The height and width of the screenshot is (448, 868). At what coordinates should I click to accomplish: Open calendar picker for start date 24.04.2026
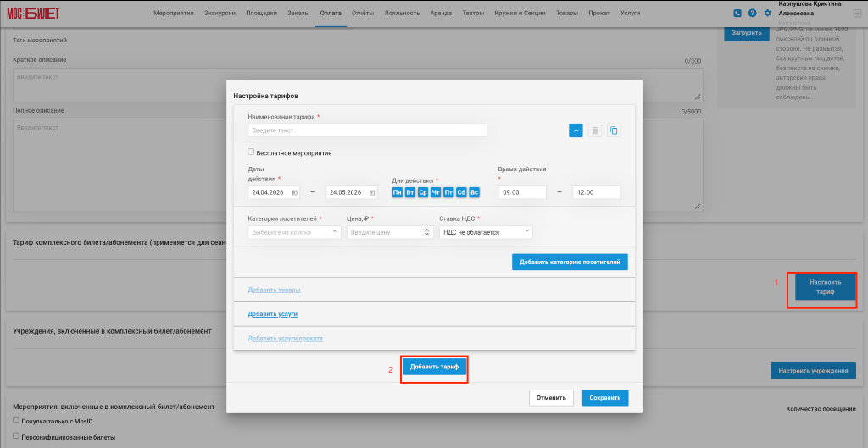click(295, 192)
